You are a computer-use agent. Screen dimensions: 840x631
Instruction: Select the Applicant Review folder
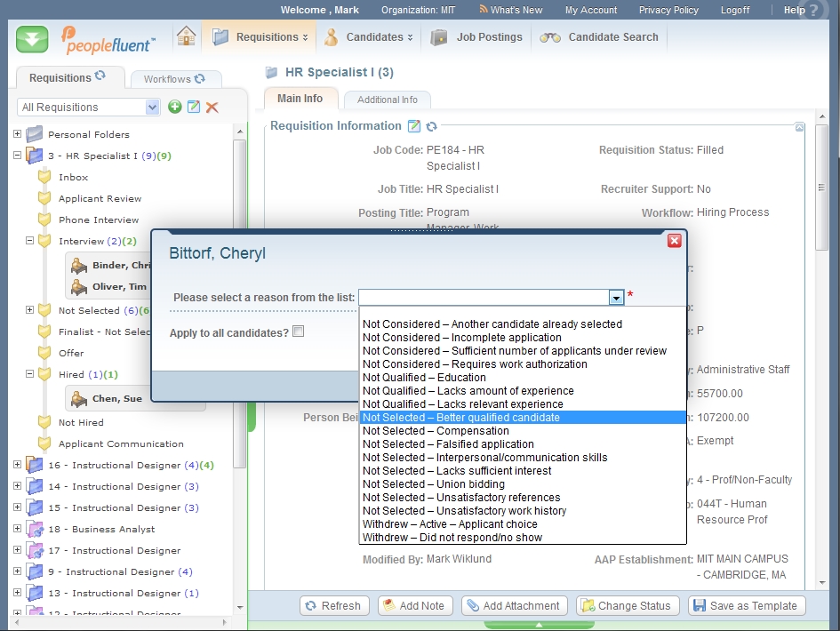[100, 199]
